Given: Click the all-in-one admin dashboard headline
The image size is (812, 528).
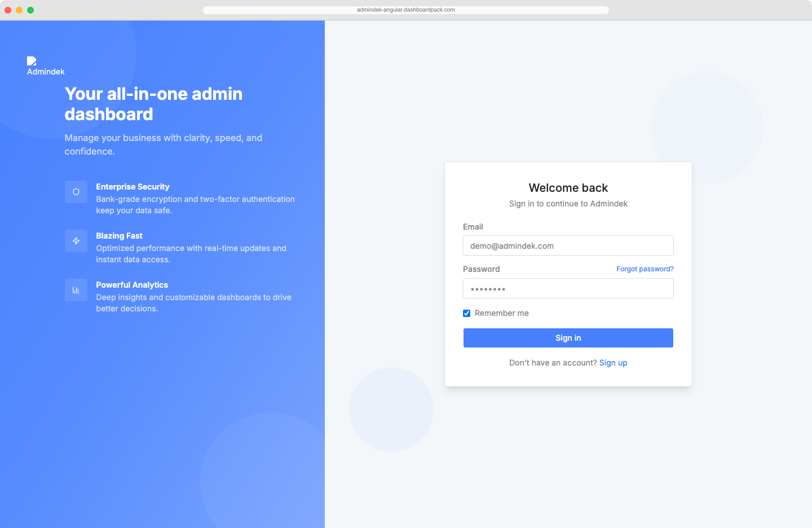Looking at the screenshot, I should point(153,104).
